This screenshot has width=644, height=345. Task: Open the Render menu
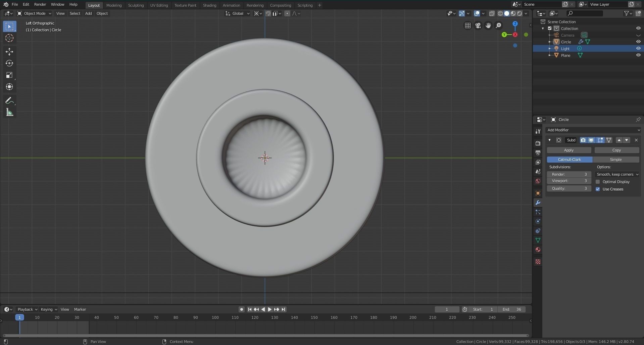[x=40, y=4]
